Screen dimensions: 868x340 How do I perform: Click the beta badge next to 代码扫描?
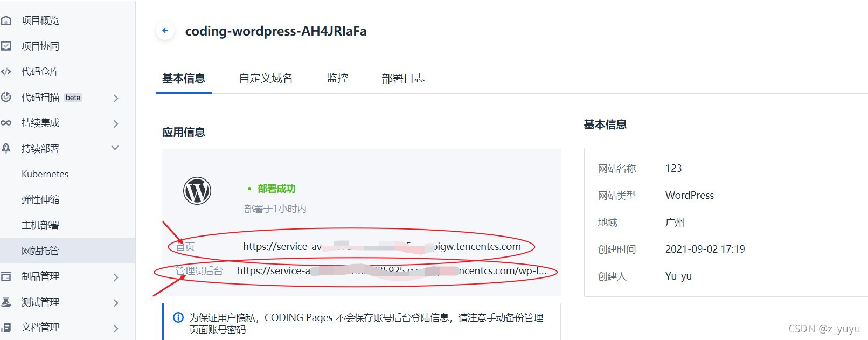(73, 98)
